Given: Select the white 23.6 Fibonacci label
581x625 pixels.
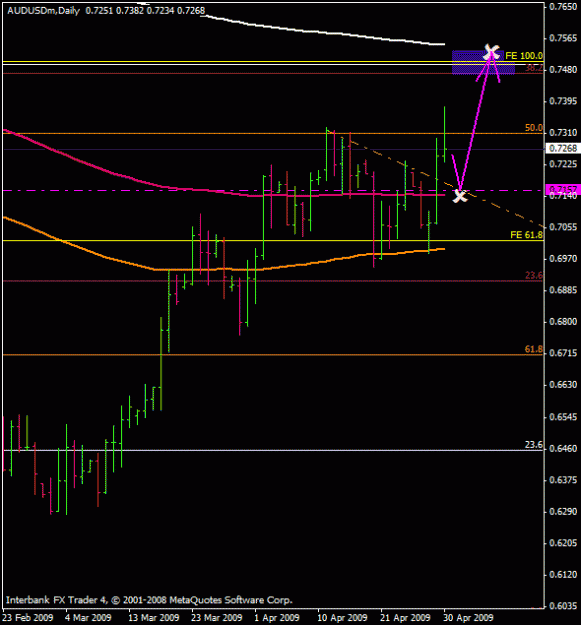Looking at the screenshot, I should [534, 445].
